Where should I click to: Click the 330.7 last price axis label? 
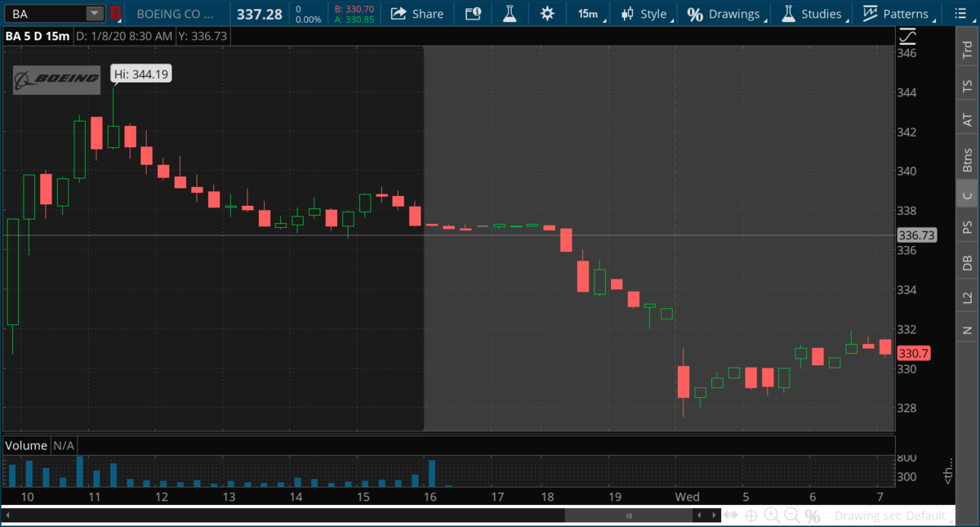click(x=913, y=354)
